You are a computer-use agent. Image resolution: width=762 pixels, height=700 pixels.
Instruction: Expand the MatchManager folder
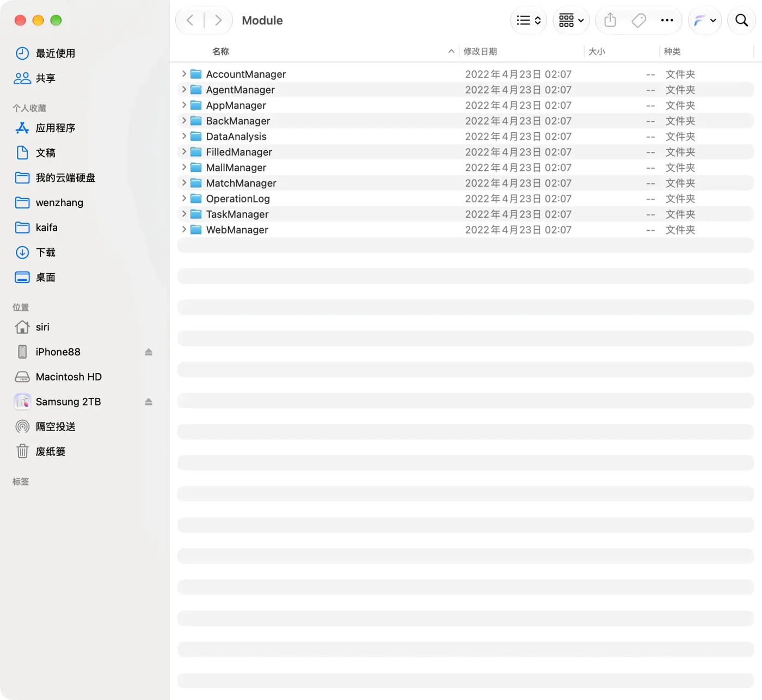[184, 183]
